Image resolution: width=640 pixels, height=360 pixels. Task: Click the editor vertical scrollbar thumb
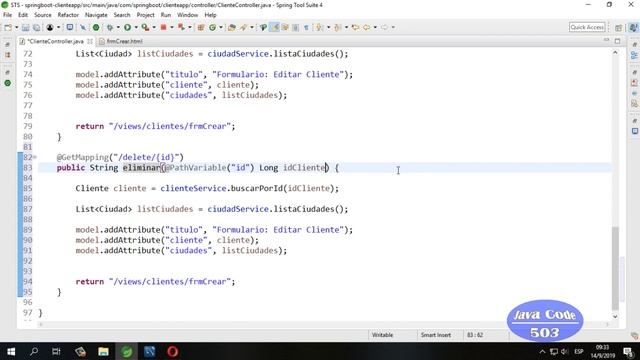[616, 268]
